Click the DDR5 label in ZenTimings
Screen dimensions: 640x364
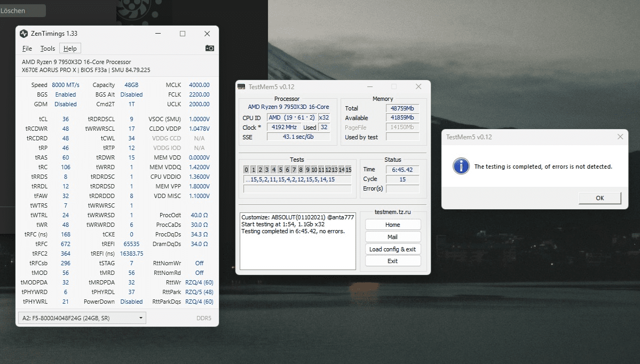(204, 318)
